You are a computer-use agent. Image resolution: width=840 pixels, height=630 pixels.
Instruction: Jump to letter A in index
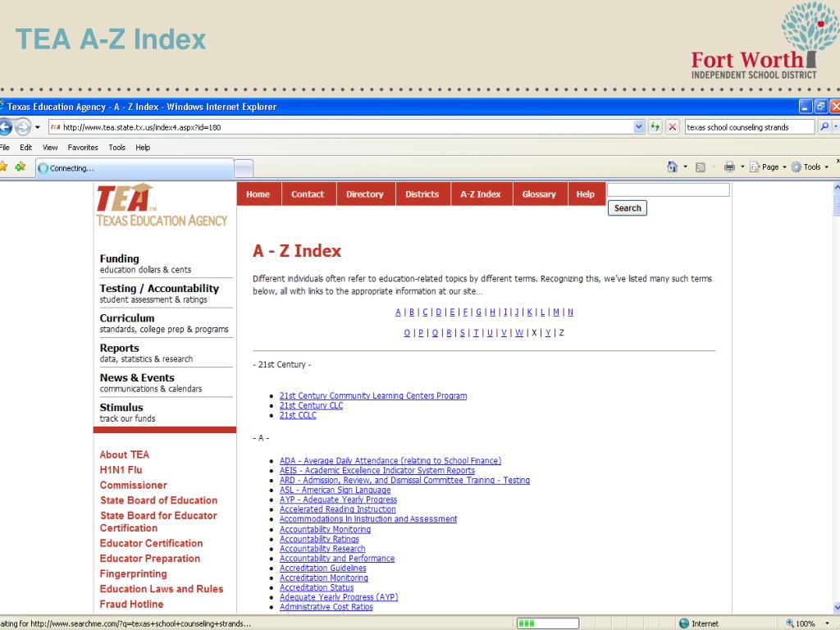398,313
